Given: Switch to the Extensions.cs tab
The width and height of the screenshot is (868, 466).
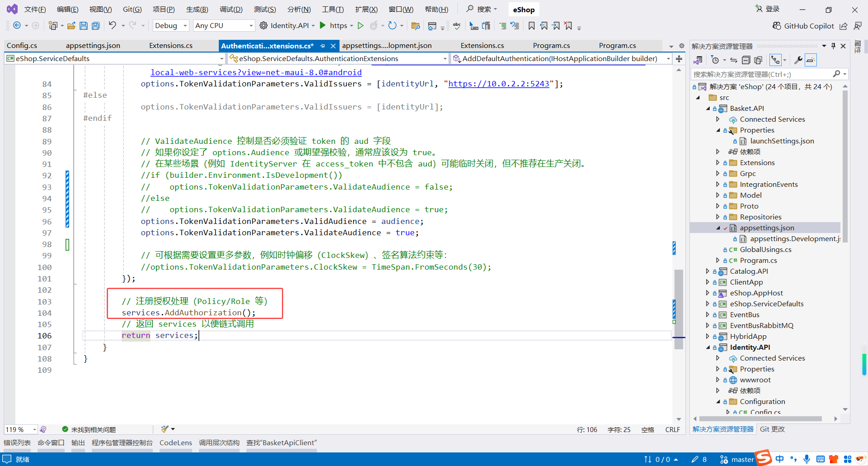Looking at the screenshot, I should coord(170,45).
